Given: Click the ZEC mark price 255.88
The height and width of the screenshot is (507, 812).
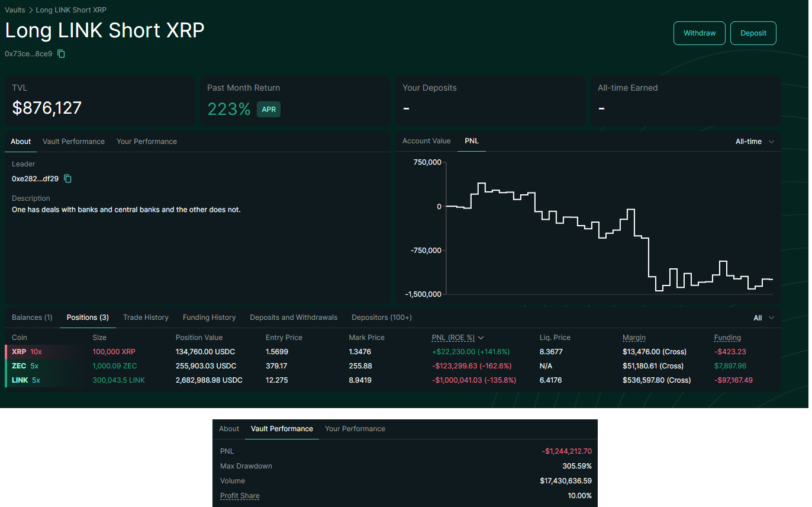Looking at the screenshot, I should tap(360, 366).
